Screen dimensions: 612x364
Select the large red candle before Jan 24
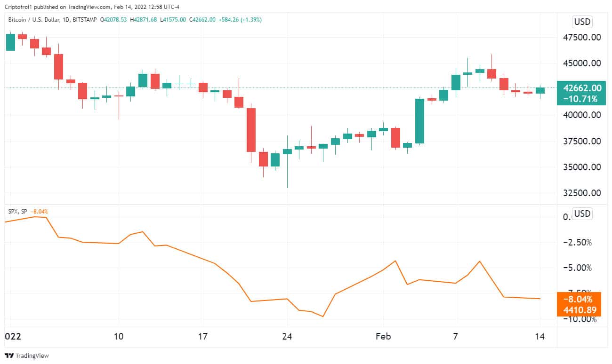point(251,130)
